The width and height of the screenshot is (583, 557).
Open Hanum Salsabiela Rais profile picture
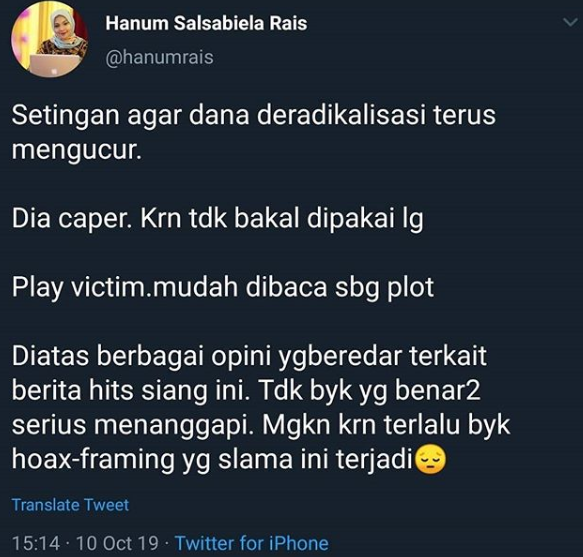[x=49, y=40]
